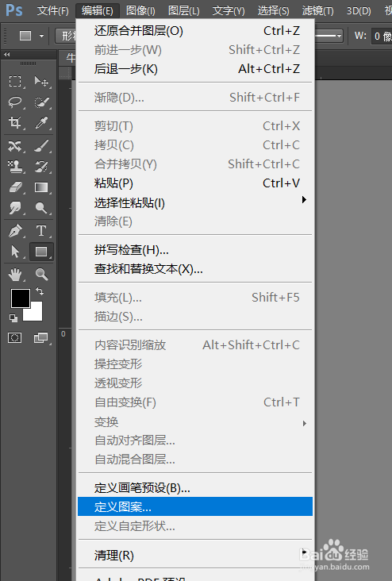Select the Dodge tool

pyautogui.click(x=41, y=208)
